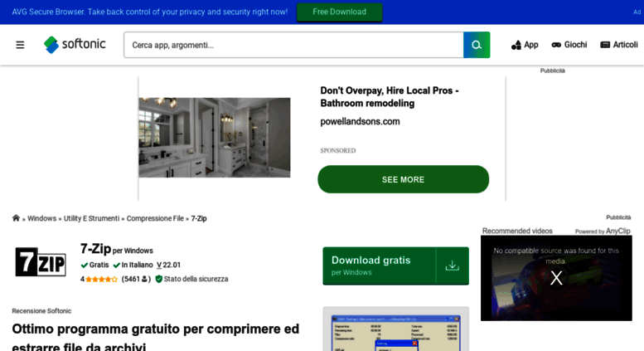The image size is (644, 351).
Task: Click the powellandsons.com link
Action: [x=360, y=121]
